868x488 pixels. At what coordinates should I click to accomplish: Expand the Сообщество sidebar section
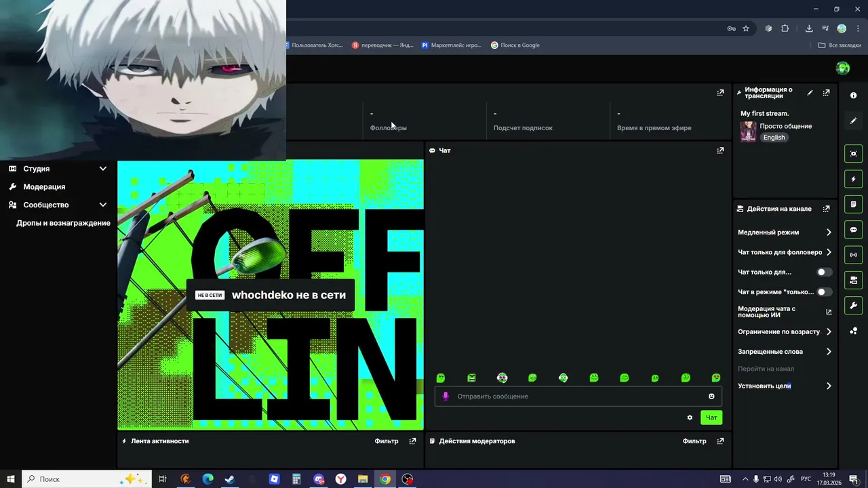[103, 205]
